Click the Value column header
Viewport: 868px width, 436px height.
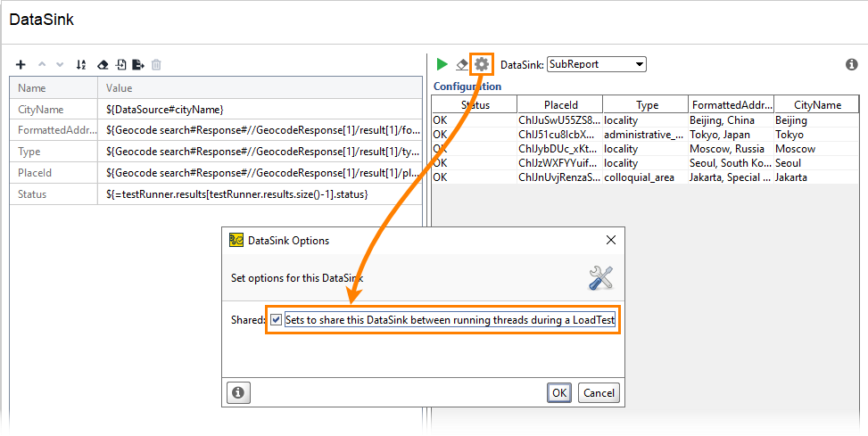tap(260, 88)
